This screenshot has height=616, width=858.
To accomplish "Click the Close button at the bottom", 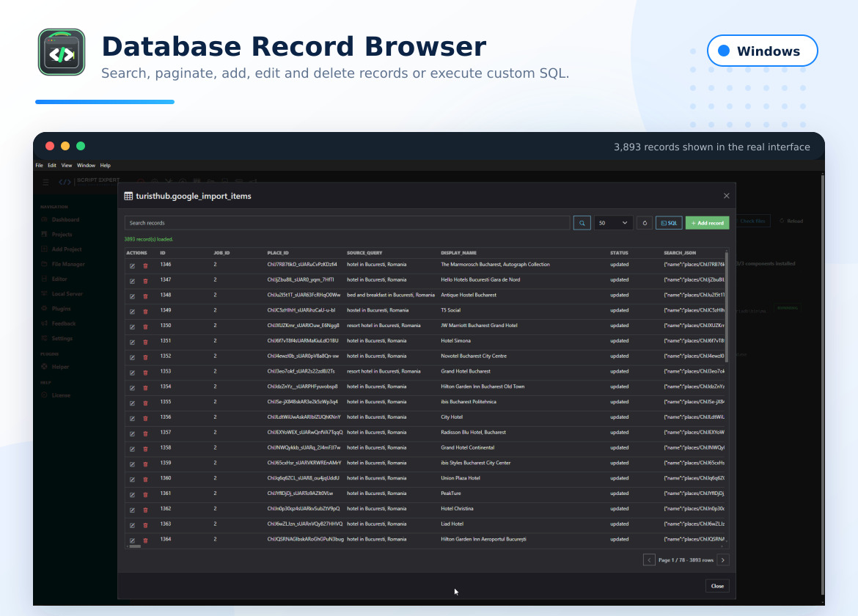I will [x=717, y=586].
